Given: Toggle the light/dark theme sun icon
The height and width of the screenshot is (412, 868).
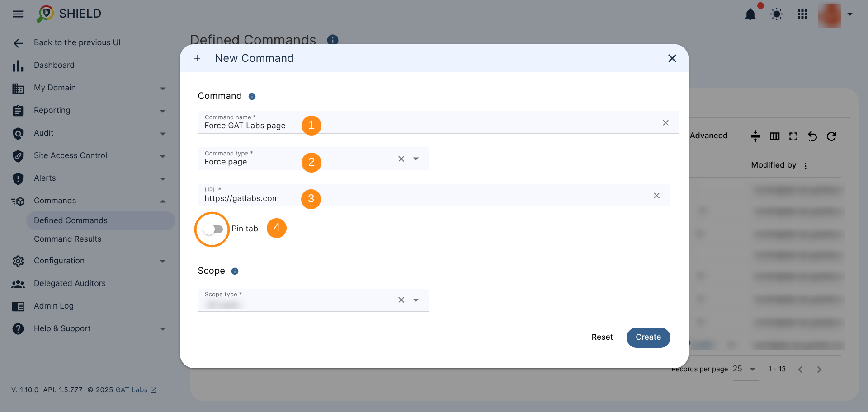Looking at the screenshot, I should click(x=776, y=14).
